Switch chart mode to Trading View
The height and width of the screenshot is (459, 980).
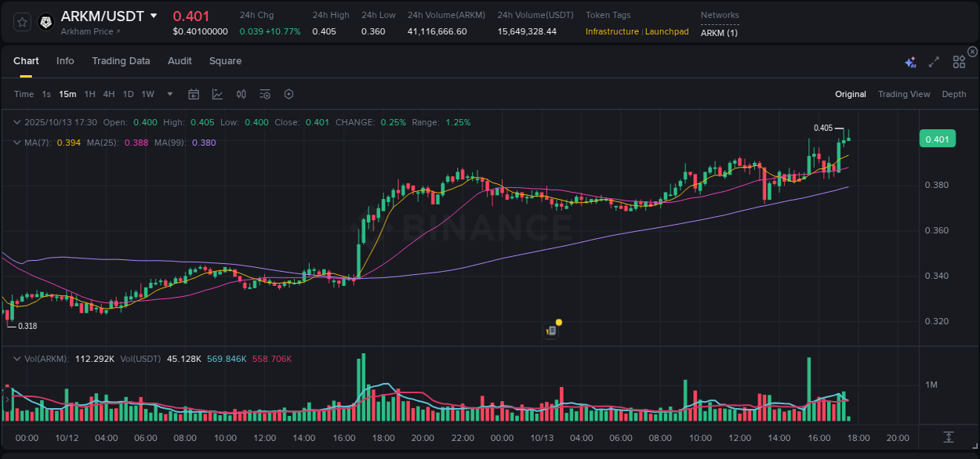coord(904,94)
